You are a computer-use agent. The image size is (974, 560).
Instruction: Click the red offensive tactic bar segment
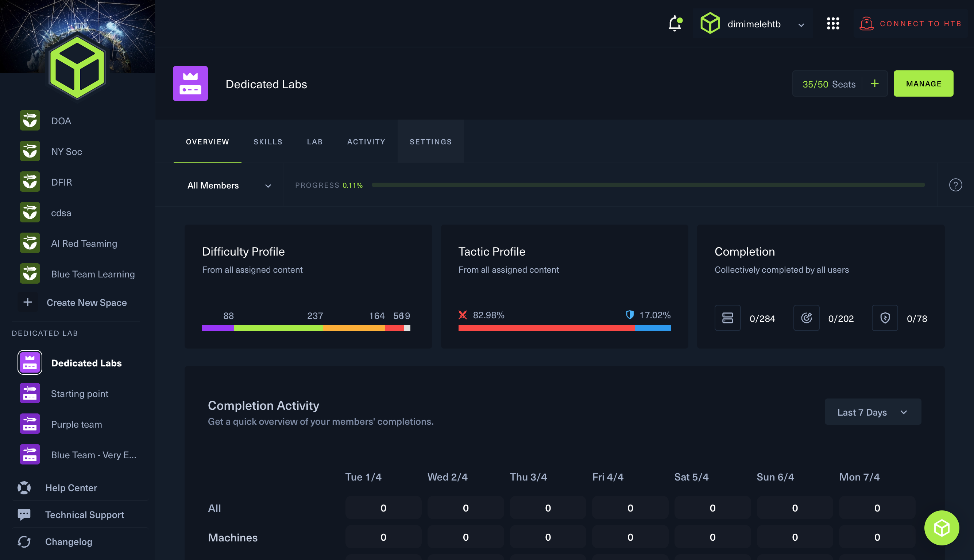tap(546, 328)
